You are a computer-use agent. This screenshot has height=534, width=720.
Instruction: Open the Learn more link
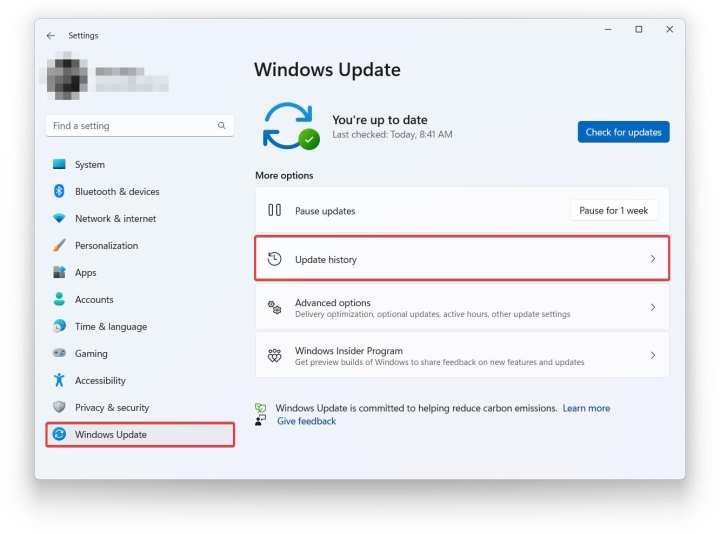tap(586, 408)
